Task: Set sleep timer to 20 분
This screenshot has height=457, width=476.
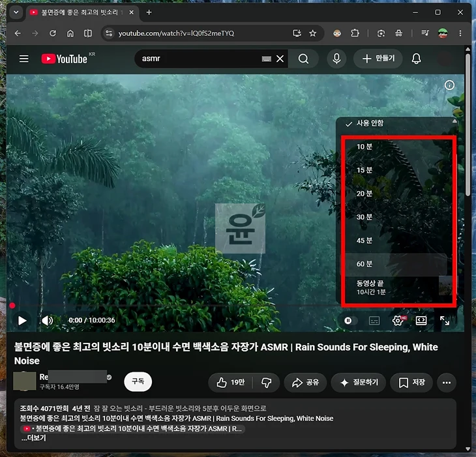Action: click(394, 194)
